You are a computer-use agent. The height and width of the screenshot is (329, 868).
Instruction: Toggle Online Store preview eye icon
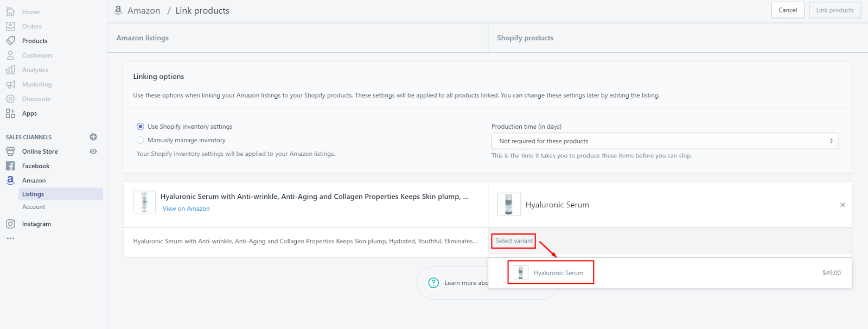(x=93, y=151)
